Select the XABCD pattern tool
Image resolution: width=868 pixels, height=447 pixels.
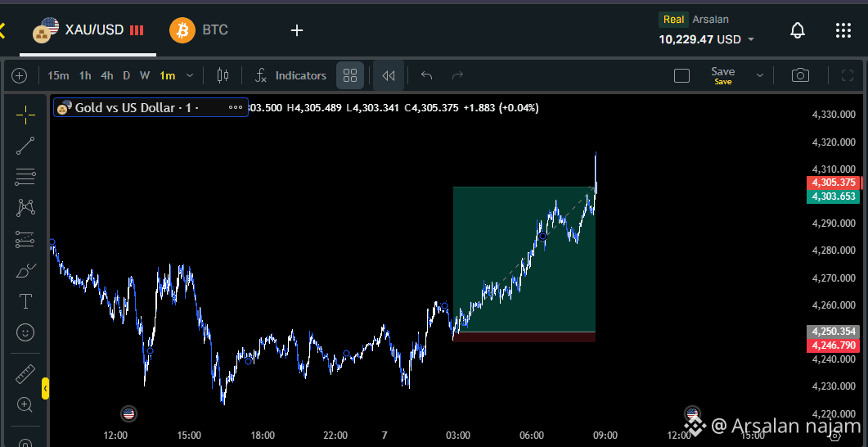click(x=25, y=208)
